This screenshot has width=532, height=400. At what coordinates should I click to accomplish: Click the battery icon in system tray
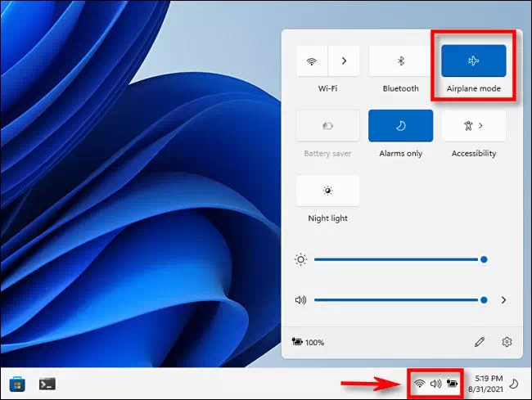(x=452, y=384)
